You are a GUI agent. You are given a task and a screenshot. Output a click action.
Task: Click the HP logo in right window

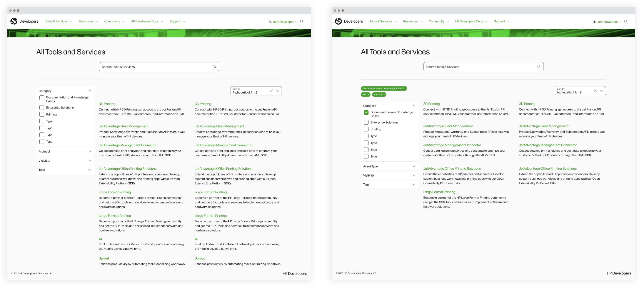click(338, 22)
